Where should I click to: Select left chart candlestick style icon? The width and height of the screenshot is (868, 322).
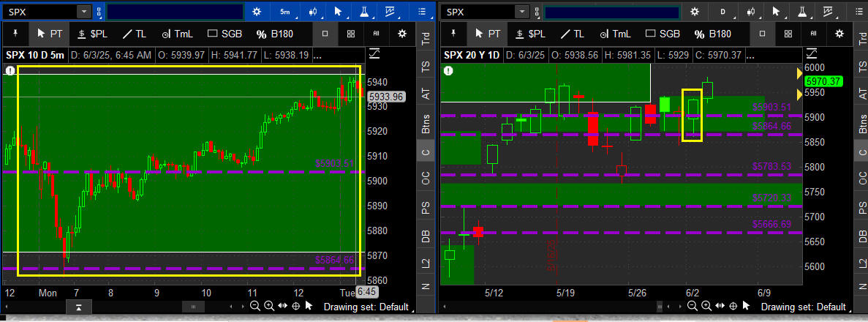tap(313, 11)
